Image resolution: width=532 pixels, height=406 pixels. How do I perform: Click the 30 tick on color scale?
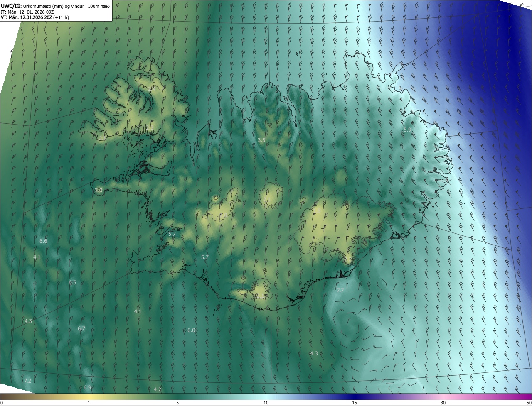click(x=443, y=403)
